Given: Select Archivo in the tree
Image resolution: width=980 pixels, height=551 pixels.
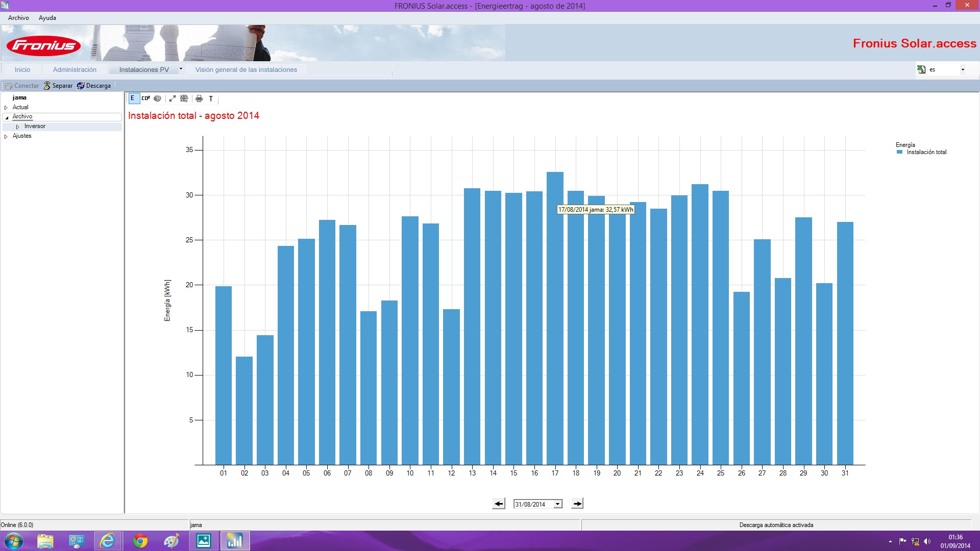Looking at the screenshot, I should pos(22,116).
